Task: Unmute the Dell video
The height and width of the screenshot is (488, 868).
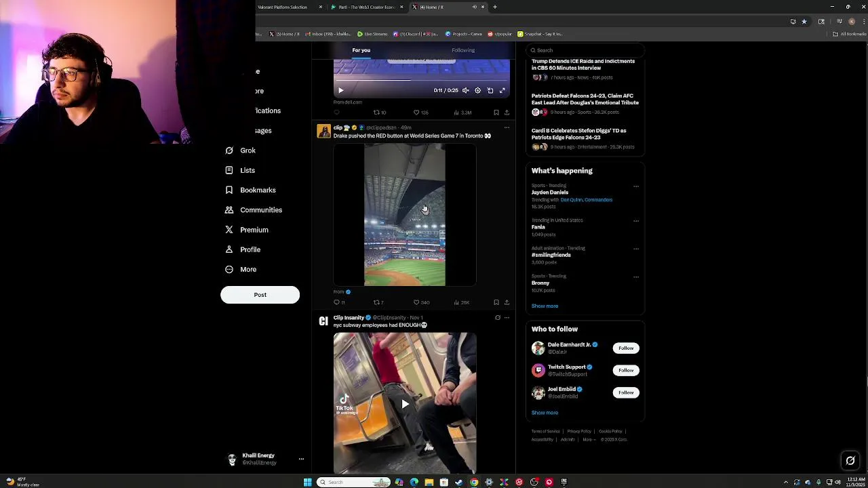Action: click(x=466, y=90)
